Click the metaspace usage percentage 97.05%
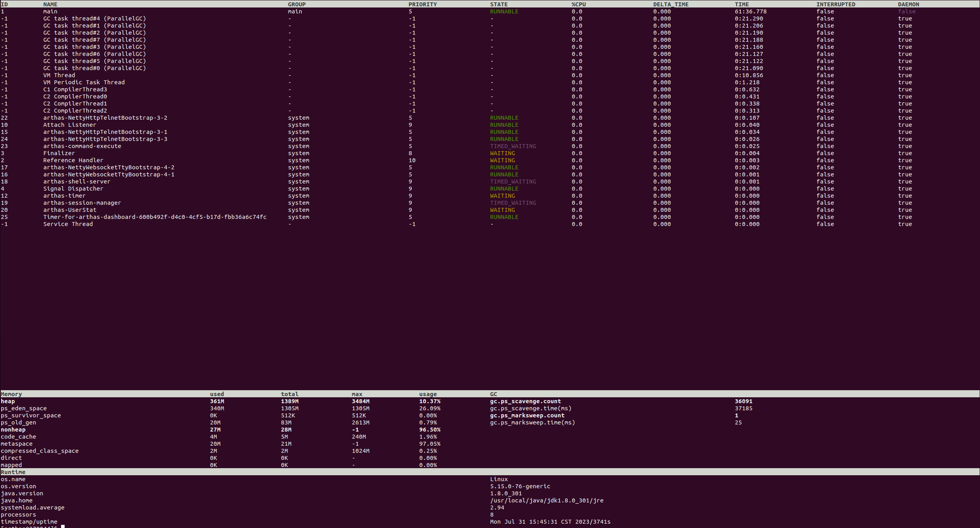Screen dimensions: 980x528 point(430,444)
